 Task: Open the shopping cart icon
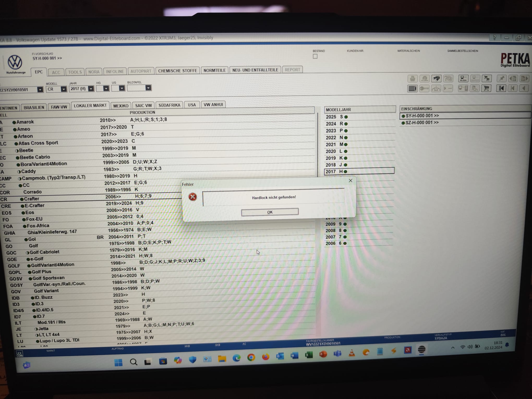tap(486, 88)
